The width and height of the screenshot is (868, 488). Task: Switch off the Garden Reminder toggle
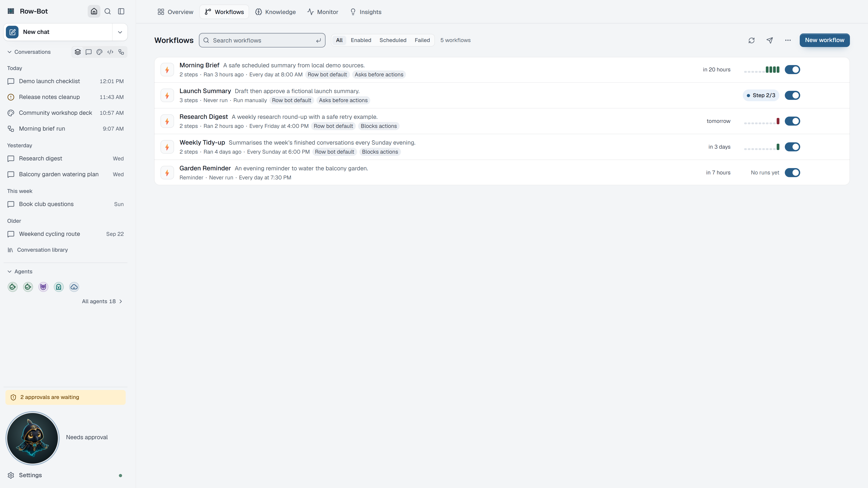coord(792,173)
